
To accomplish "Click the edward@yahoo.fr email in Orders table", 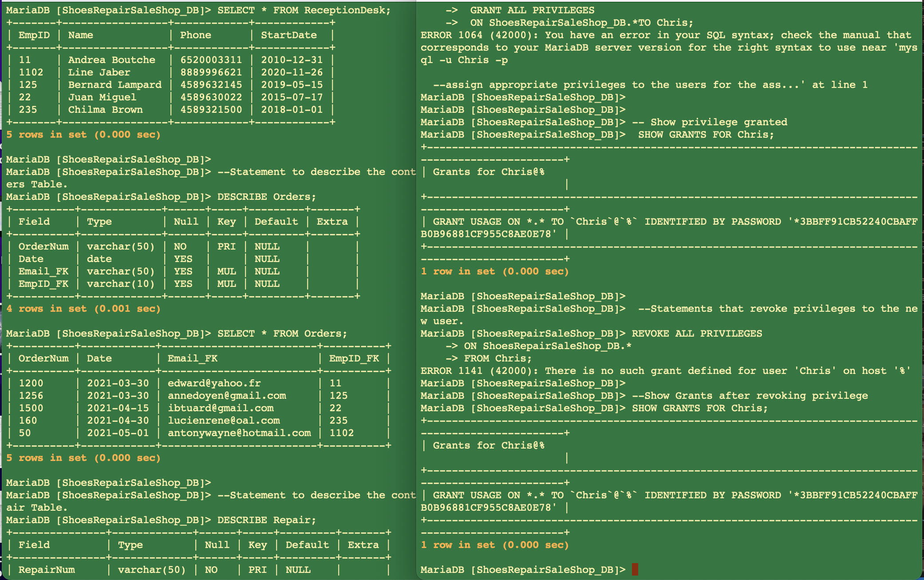I will 214,383.
